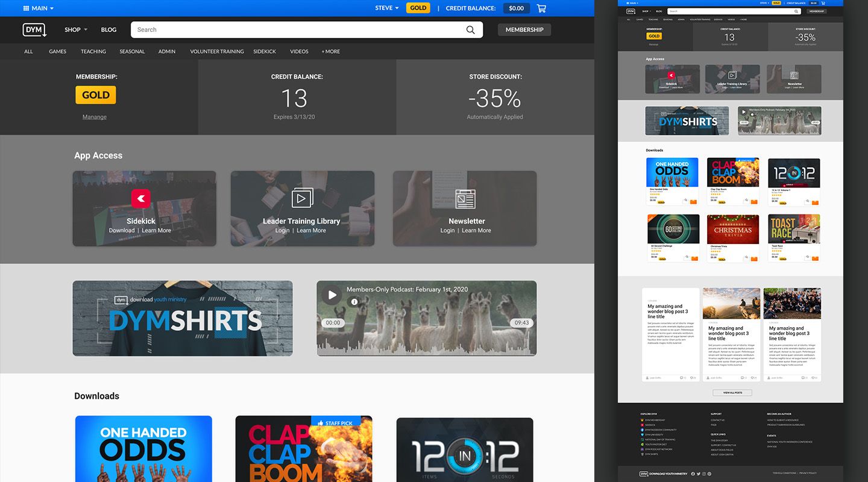868x482 pixels.
Task: Expand the SHOP dropdown
Action: pos(75,29)
